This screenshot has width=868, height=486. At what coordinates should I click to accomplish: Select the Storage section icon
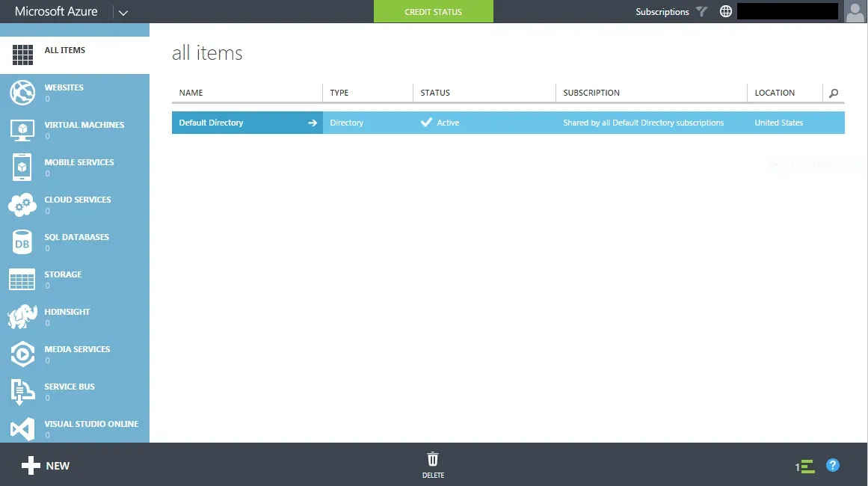[x=22, y=280]
